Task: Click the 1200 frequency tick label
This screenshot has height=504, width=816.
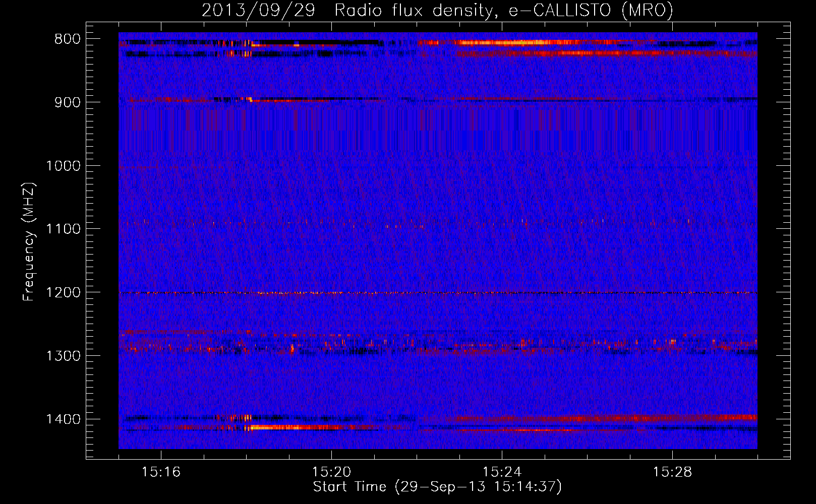Action: coord(63,292)
